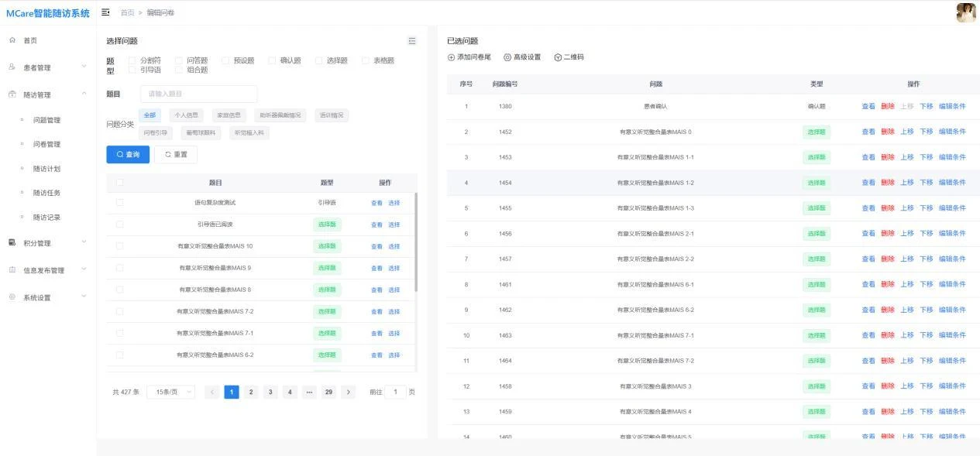The height and width of the screenshot is (456, 980).
Task: Check the 问答题 question type checkbox
Action: click(x=179, y=60)
